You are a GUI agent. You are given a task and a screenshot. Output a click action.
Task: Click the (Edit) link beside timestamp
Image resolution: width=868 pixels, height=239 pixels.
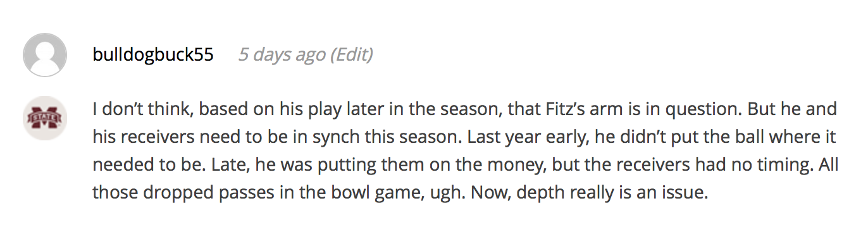(352, 55)
